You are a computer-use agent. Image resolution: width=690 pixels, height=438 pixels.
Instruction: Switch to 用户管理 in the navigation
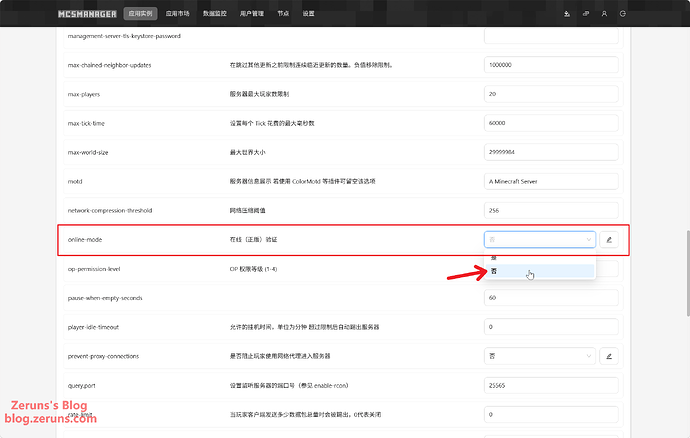tap(252, 14)
